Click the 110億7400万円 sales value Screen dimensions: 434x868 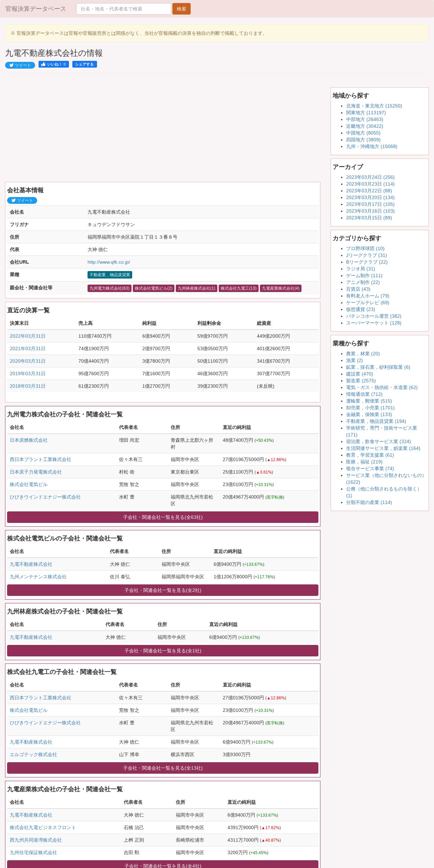(x=95, y=336)
